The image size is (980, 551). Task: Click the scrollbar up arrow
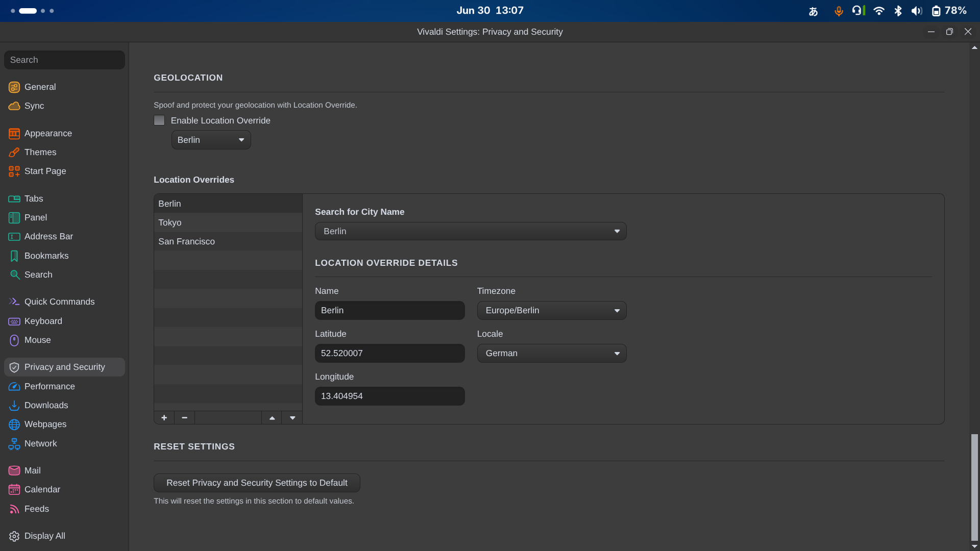pyautogui.click(x=974, y=47)
